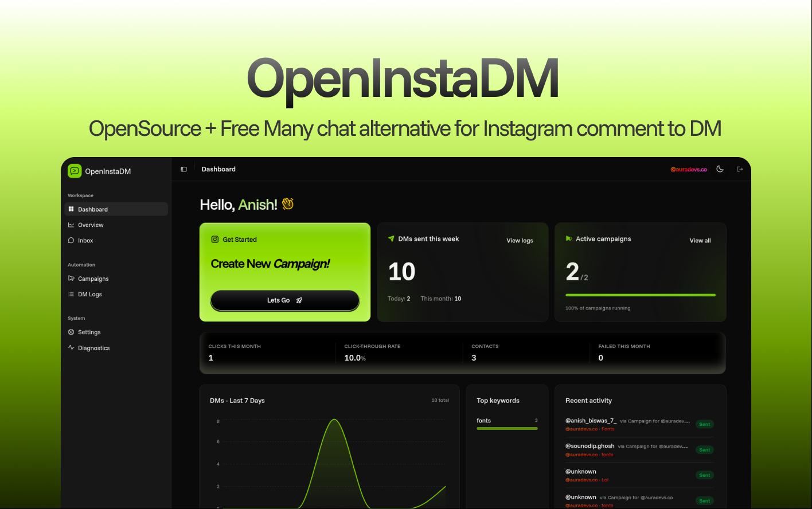Click the rocket icon on Lets Go
The width and height of the screenshot is (812, 509).
(x=299, y=300)
